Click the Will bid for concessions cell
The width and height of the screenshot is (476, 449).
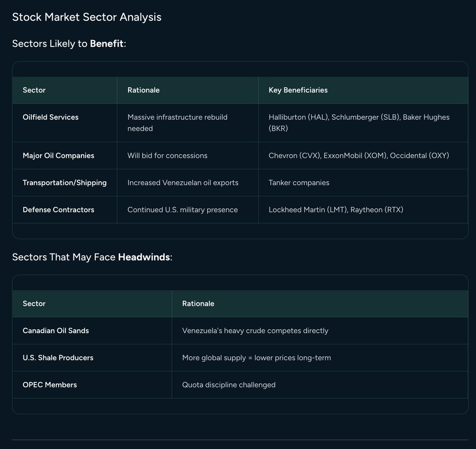tap(167, 155)
